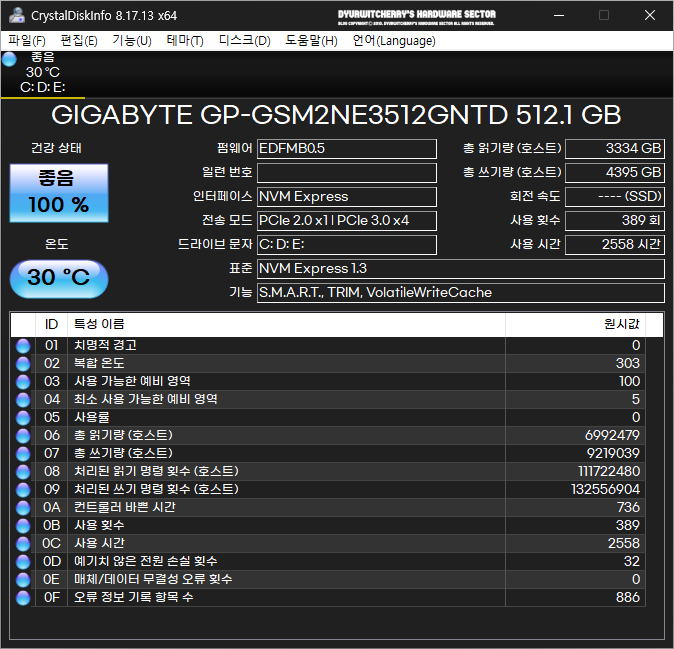The image size is (674, 649).
Task: Click status orb for 0F 오류 정보 기록 항목 수
Action: pyautogui.click(x=23, y=598)
